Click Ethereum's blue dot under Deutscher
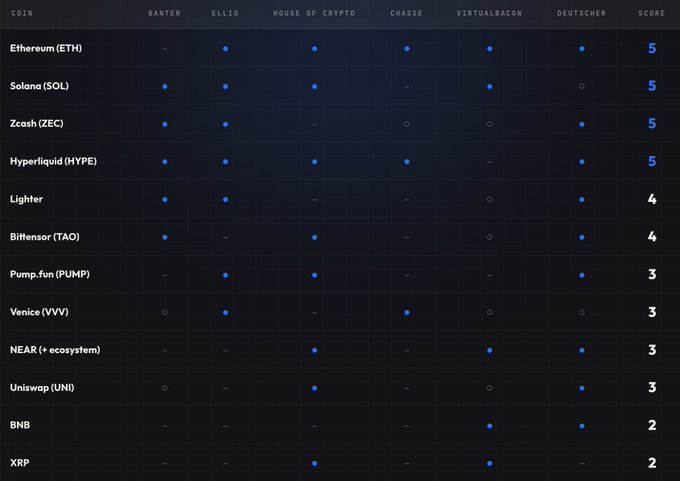The height and width of the screenshot is (481, 680). [x=582, y=49]
